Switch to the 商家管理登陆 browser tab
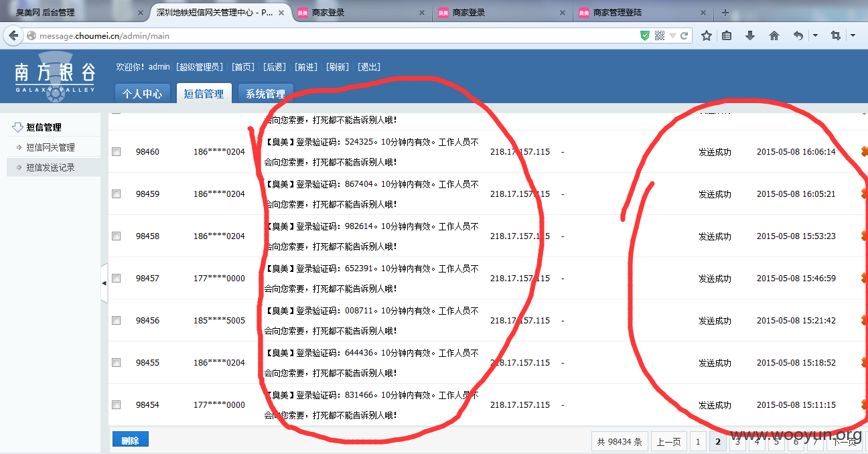The width and height of the screenshot is (868, 454). pos(642,13)
